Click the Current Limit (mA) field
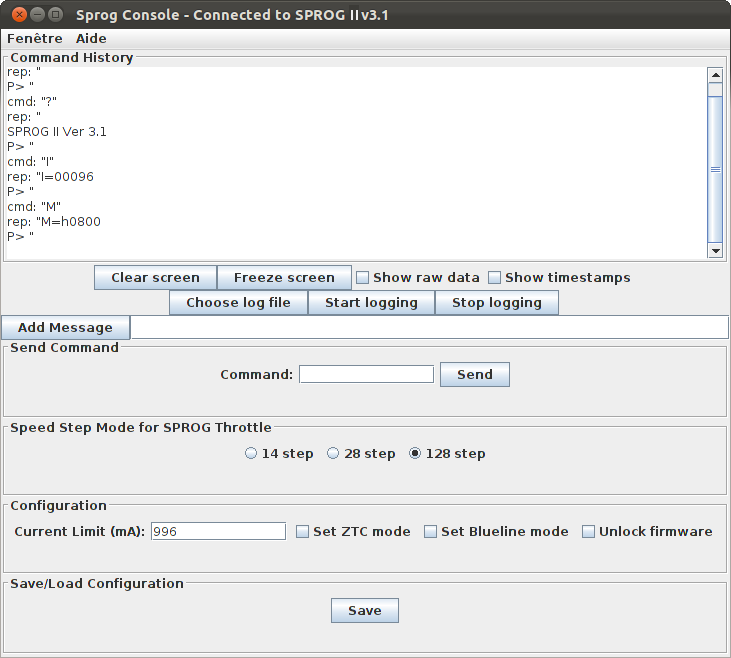 (218, 531)
